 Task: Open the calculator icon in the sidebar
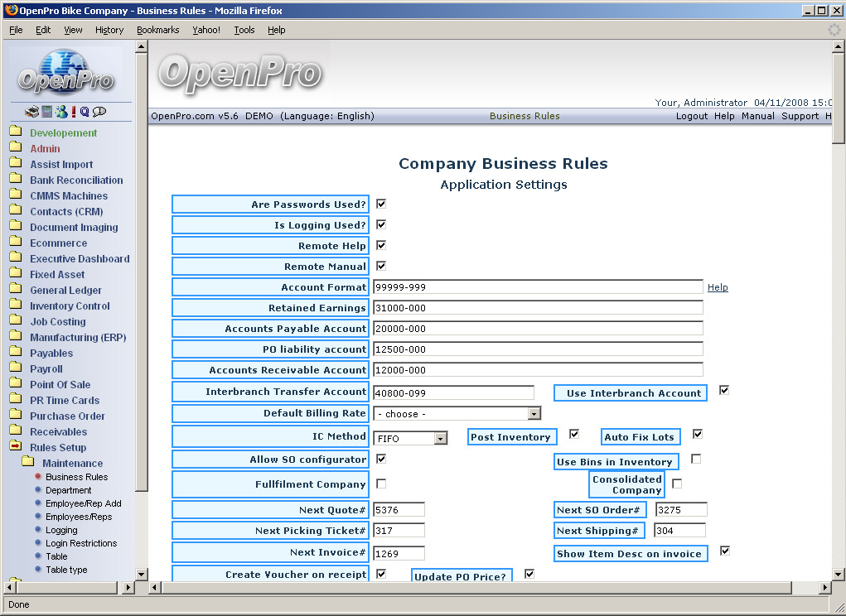[x=47, y=112]
